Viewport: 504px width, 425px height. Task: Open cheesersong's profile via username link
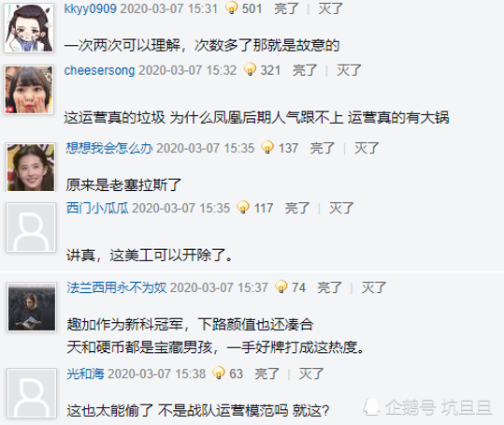(99, 70)
